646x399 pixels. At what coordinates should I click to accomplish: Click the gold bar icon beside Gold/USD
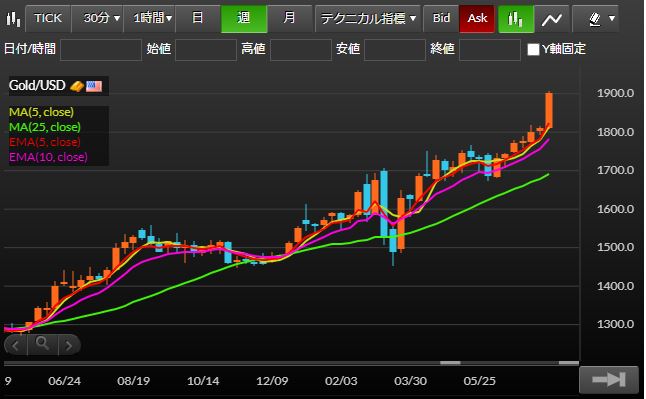[x=77, y=86]
